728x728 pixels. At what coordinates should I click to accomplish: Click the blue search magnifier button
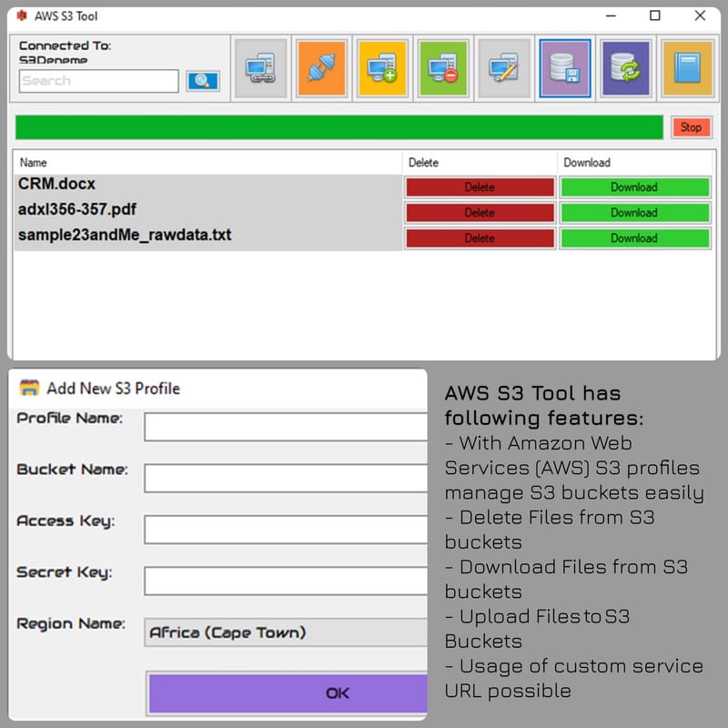click(203, 81)
